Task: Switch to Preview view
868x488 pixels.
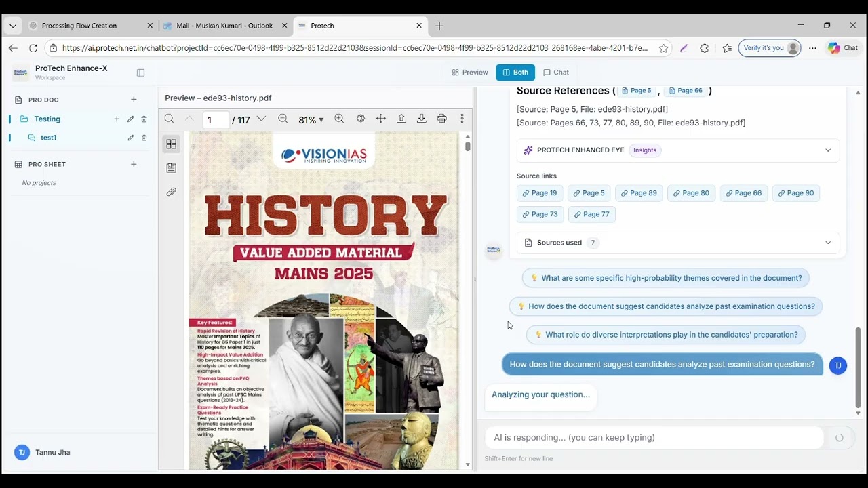Action: (x=470, y=73)
